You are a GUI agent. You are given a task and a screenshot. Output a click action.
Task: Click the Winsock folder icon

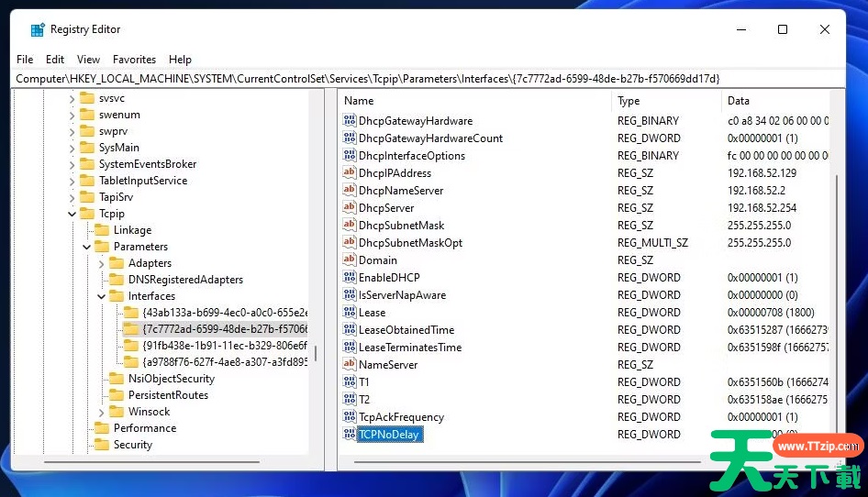tap(117, 411)
